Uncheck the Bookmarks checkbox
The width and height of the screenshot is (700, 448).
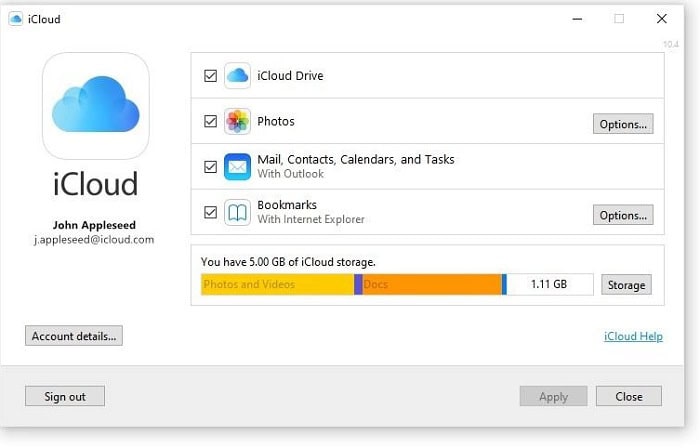click(x=210, y=212)
